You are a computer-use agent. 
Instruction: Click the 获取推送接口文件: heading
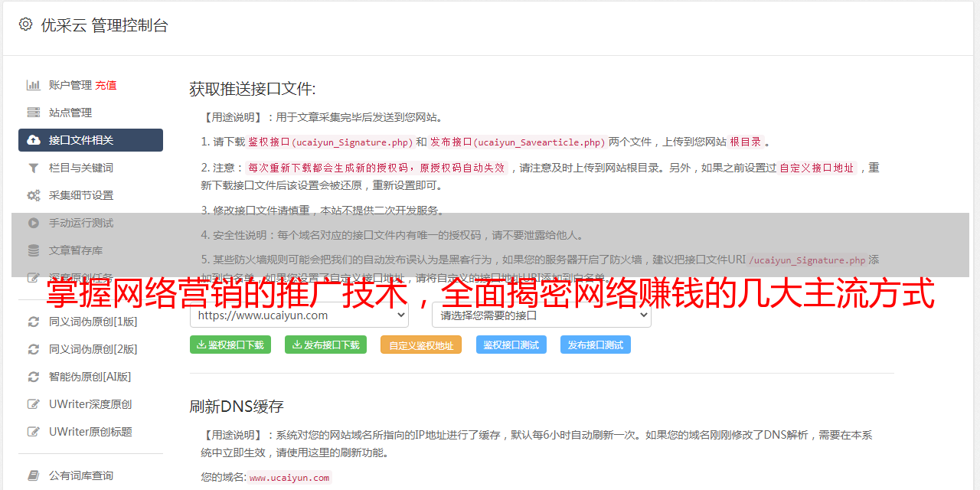coord(253,89)
